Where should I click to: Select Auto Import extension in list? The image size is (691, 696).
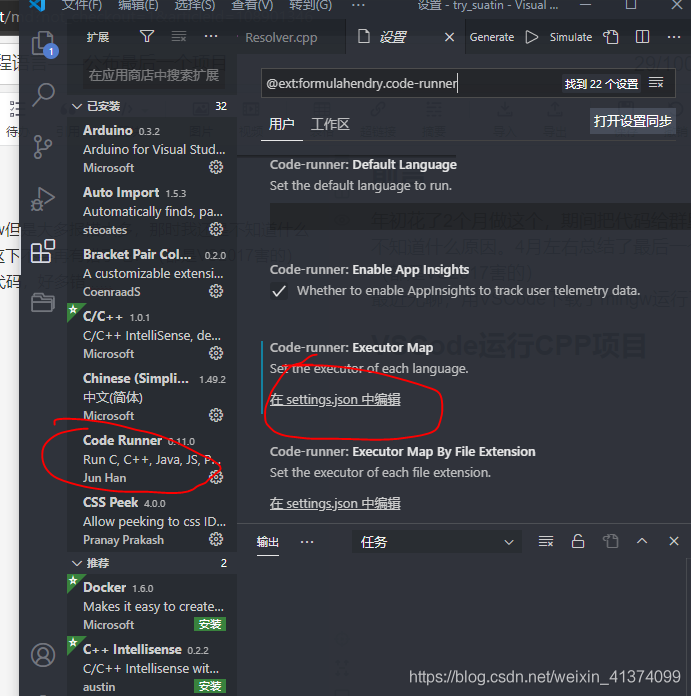(x=152, y=211)
